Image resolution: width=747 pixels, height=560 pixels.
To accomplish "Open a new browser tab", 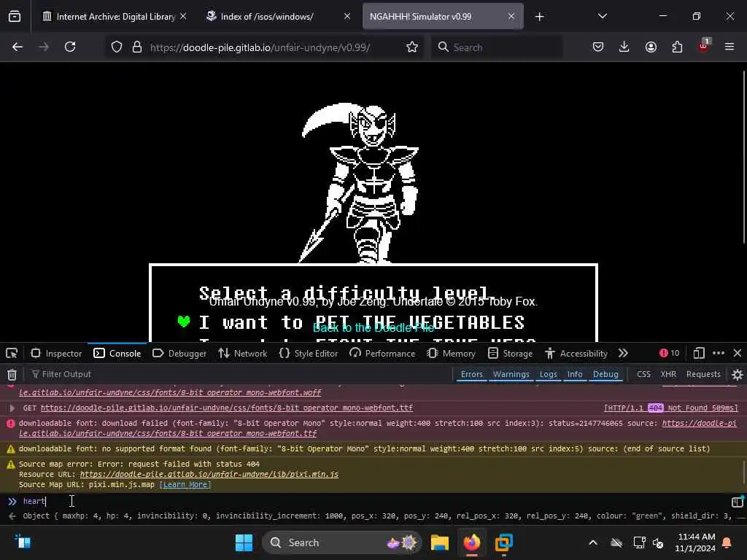I will (539, 17).
